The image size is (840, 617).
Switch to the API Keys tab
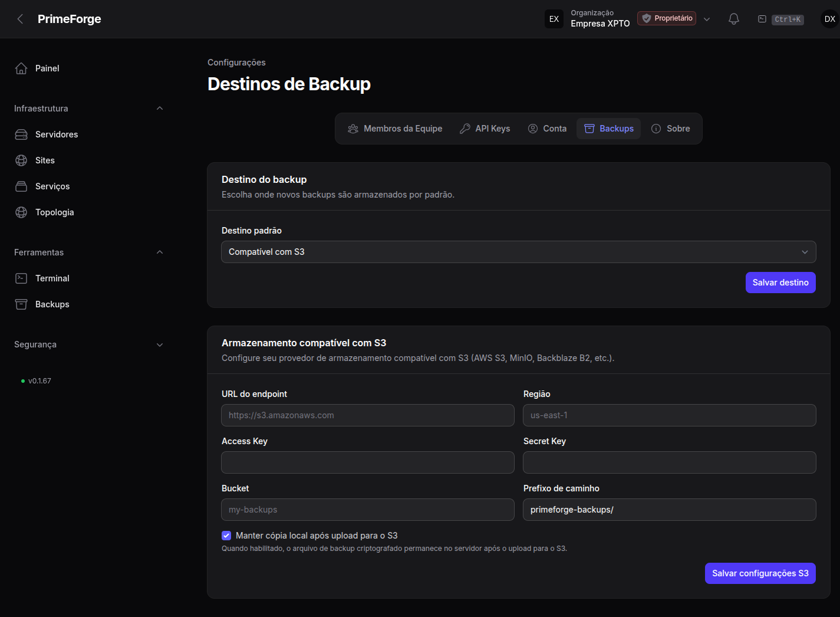pos(485,129)
